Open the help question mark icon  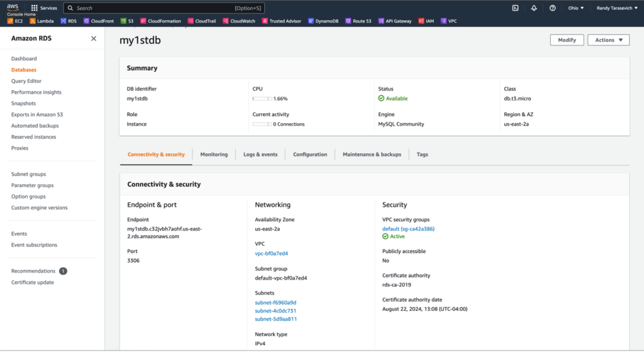click(x=552, y=8)
